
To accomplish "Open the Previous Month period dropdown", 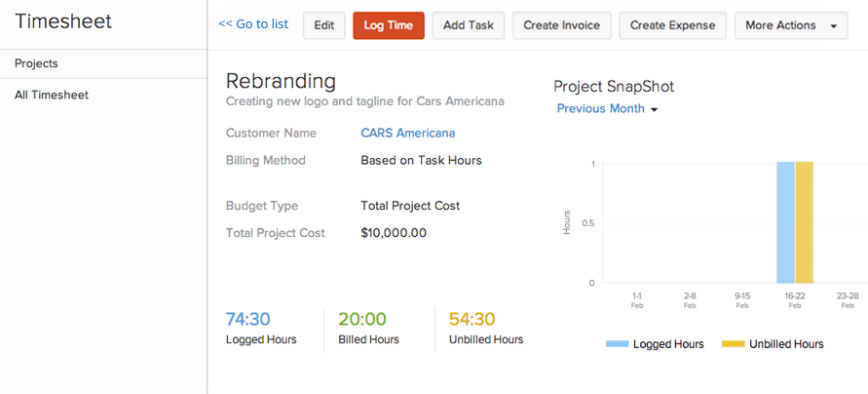I will [x=607, y=109].
